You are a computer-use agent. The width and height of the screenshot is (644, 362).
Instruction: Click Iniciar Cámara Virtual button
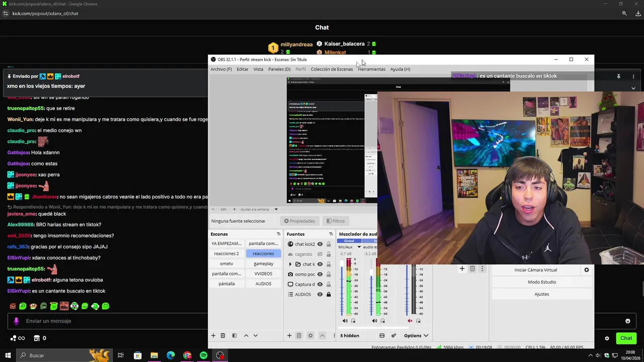536,270
